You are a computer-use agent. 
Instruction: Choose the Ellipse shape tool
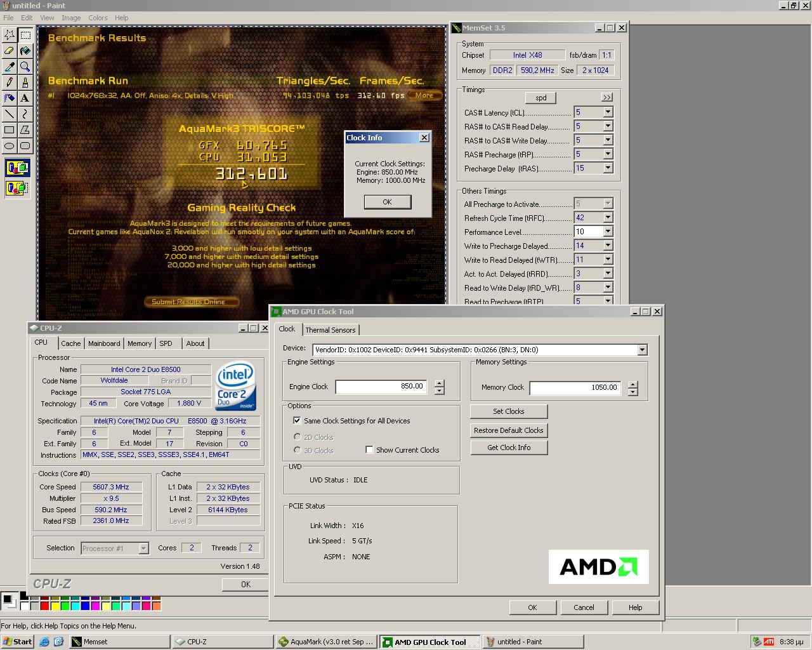pos(10,146)
